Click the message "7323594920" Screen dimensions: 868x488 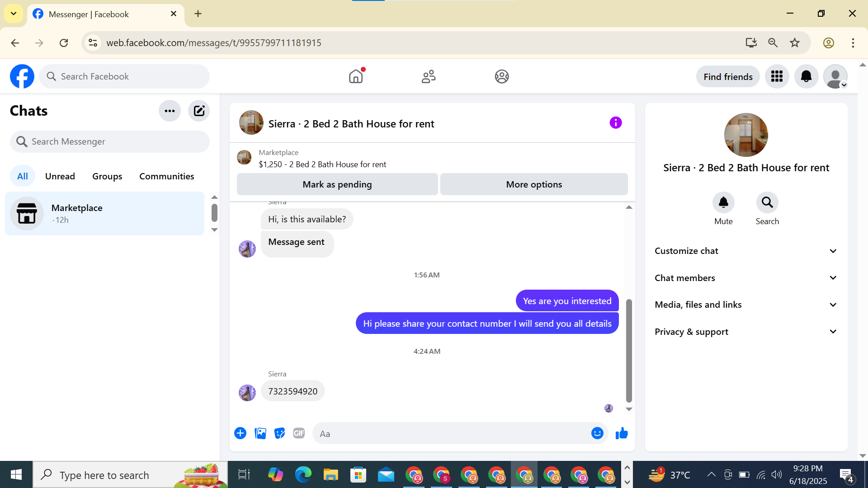point(293,391)
